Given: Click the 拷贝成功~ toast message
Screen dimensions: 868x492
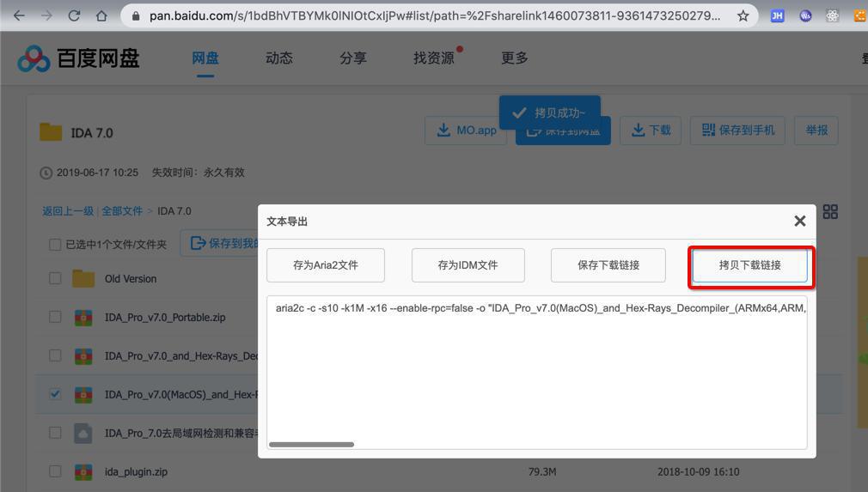Looking at the screenshot, I should coord(550,112).
